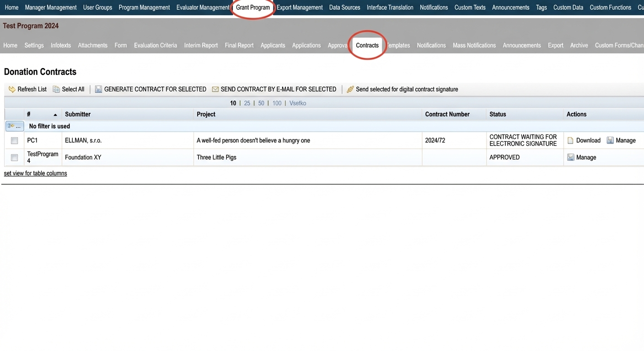Open the filter builder icon button
This screenshot has width=644, height=351.
coord(14,126)
